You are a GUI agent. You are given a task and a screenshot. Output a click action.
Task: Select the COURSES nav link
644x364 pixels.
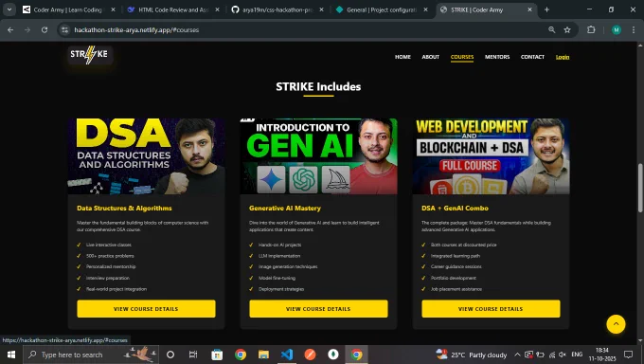pos(462,57)
